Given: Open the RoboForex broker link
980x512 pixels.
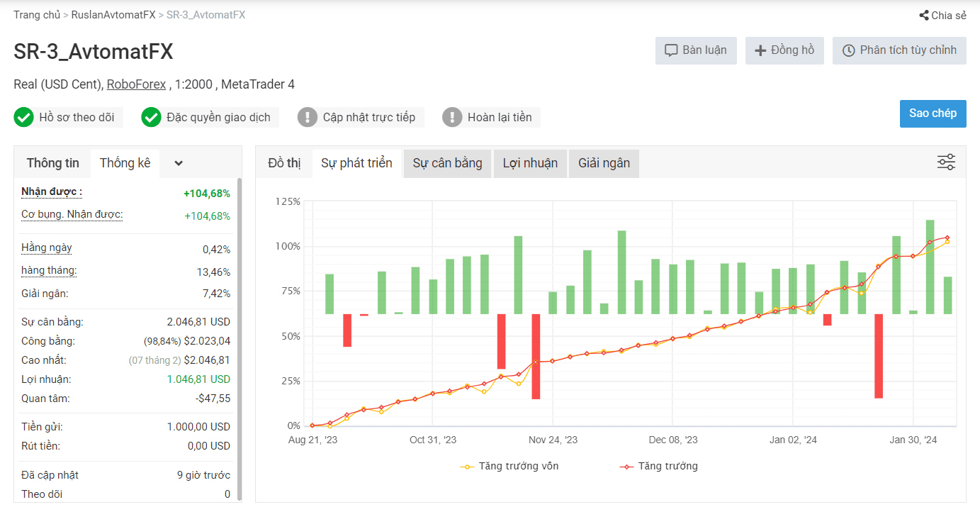Looking at the screenshot, I should 136,84.
